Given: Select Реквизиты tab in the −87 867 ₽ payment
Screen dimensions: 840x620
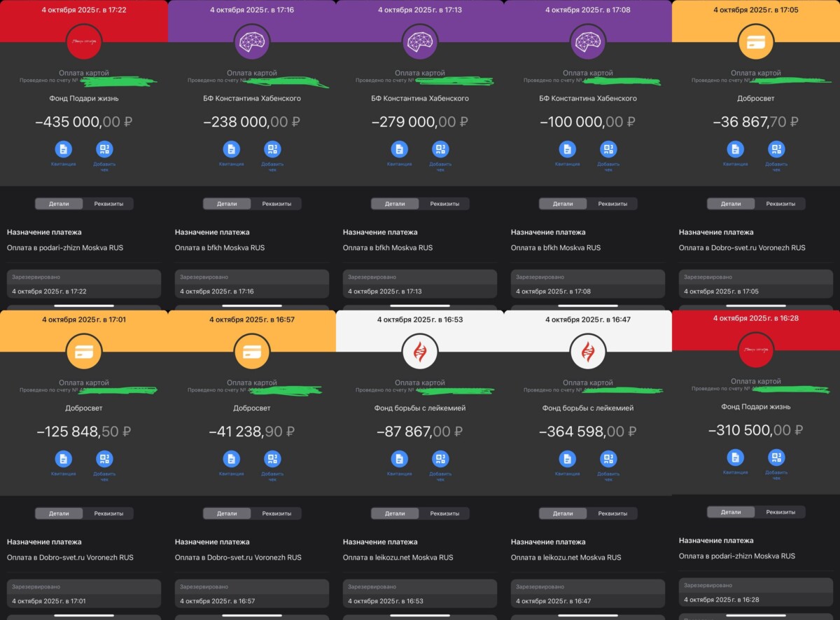Looking at the screenshot, I should (x=444, y=514).
